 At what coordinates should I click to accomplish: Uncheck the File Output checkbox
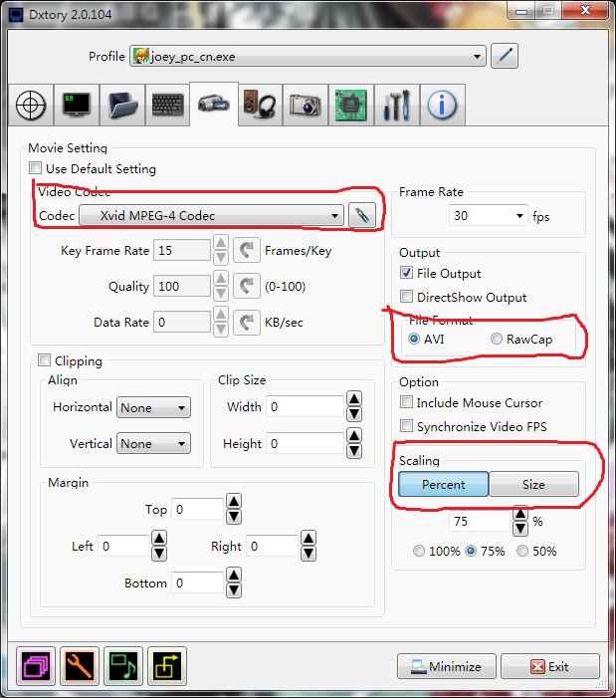(406, 273)
